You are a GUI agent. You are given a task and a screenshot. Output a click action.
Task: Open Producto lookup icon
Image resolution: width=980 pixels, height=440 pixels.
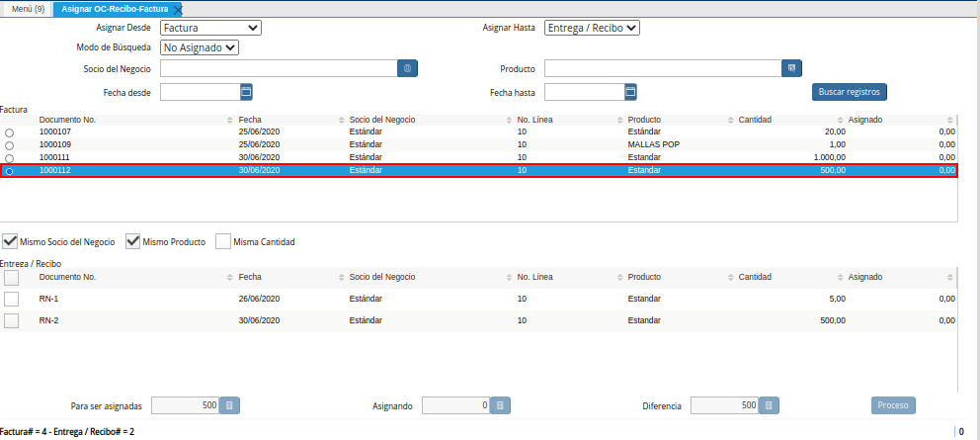coord(790,68)
